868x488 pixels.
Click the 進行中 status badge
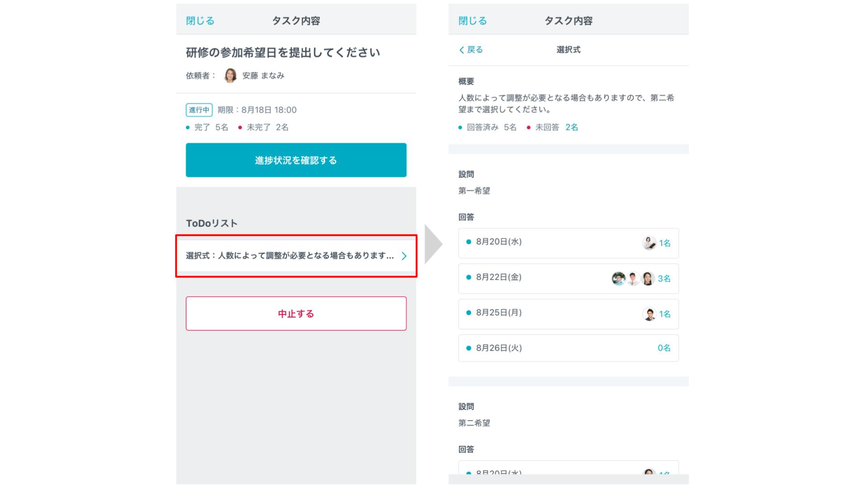[199, 110]
